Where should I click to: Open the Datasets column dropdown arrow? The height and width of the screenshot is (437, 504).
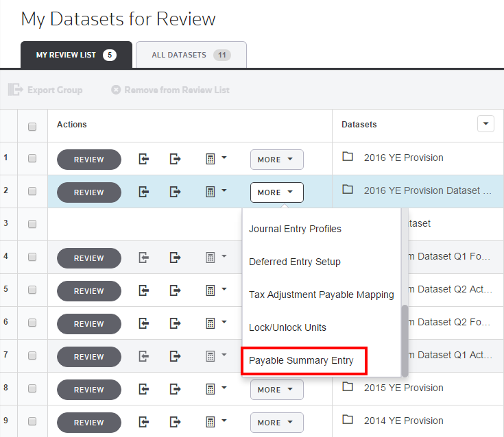[x=485, y=124]
